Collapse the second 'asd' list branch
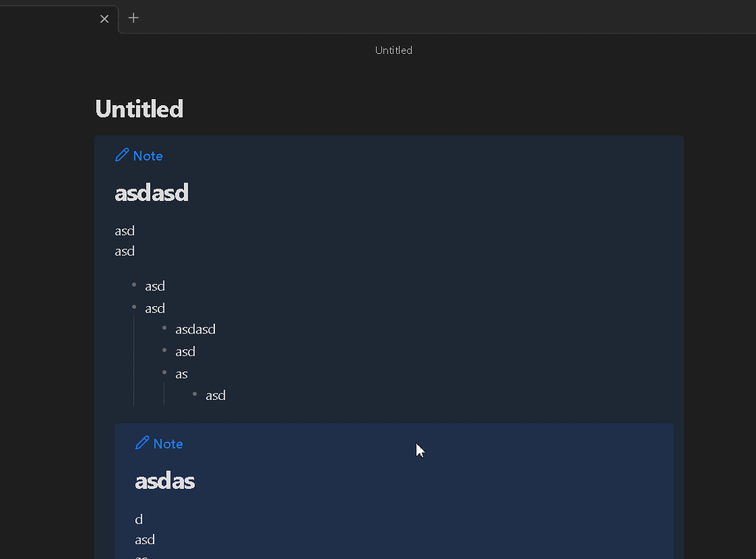Viewport: 756px width, 559px height. click(134, 307)
